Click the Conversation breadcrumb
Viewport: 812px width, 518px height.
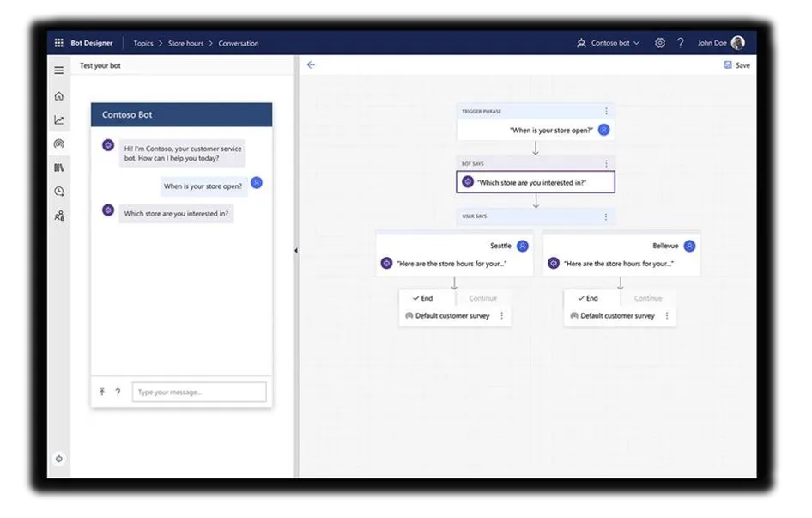tap(239, 43)
